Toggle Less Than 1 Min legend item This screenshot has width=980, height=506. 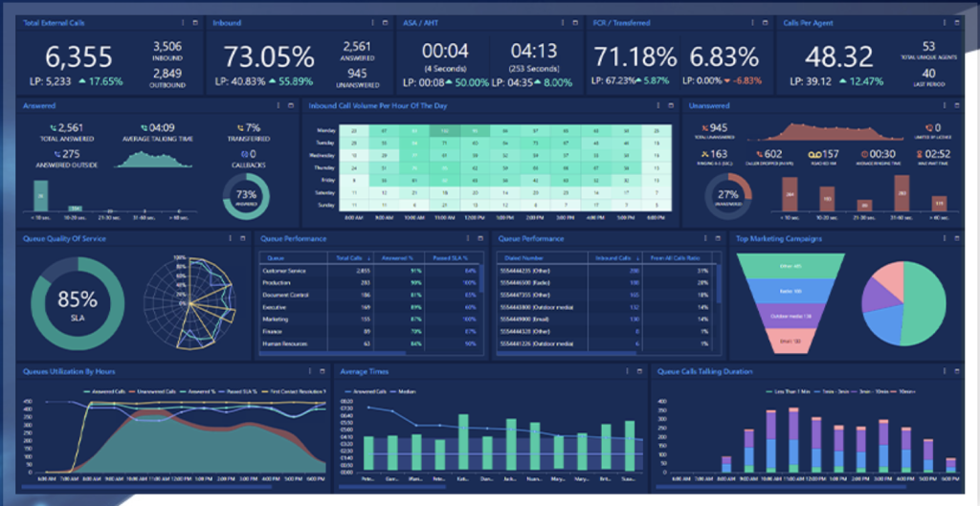[x=791, y=391]
